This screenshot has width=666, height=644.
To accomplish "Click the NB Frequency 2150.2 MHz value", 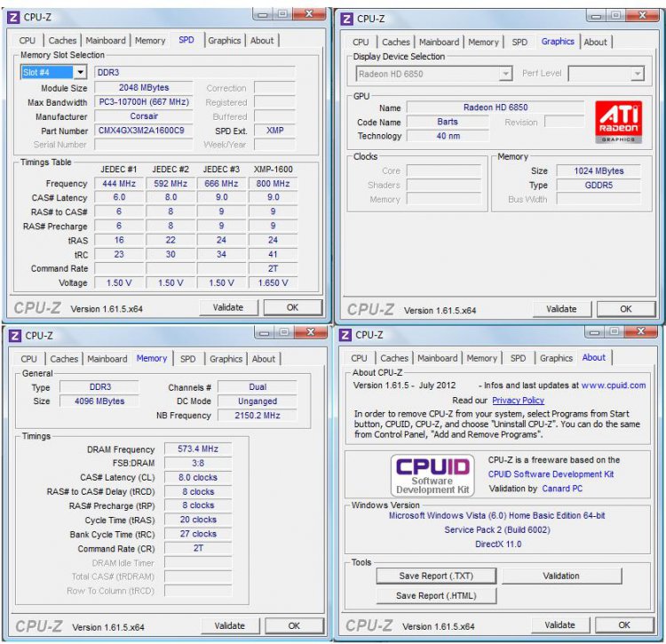I will [x=258, y=415].
